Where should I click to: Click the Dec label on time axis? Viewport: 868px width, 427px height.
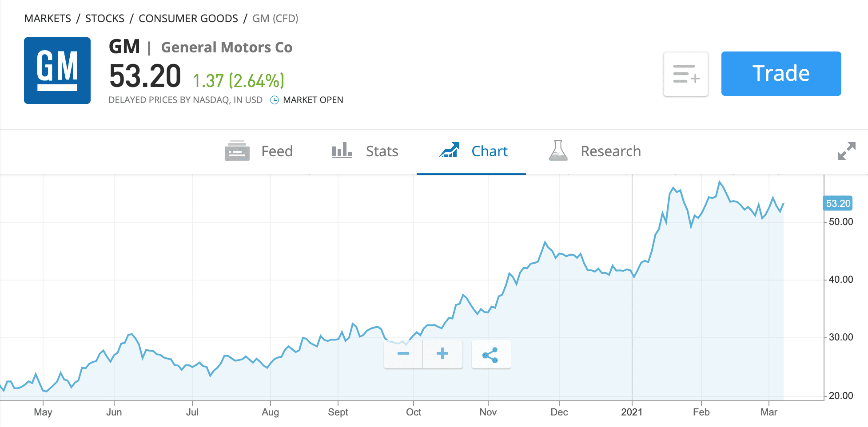559,412
